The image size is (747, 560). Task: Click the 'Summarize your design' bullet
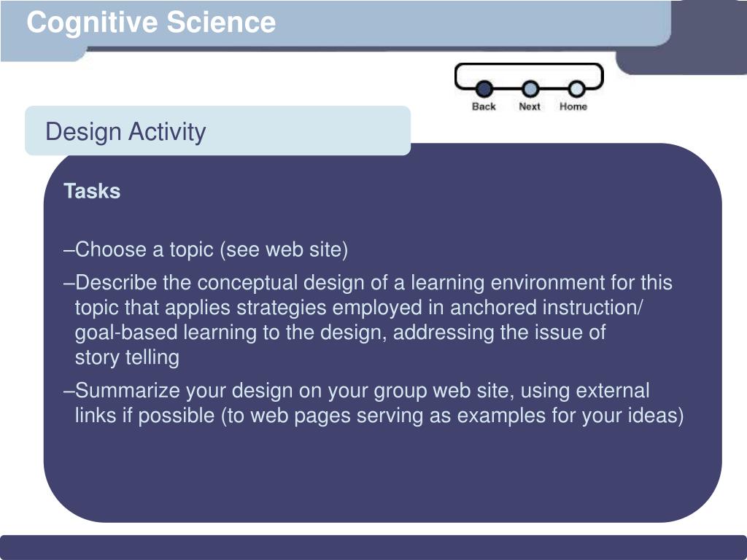pyautogui.click(x=374, y=402)
